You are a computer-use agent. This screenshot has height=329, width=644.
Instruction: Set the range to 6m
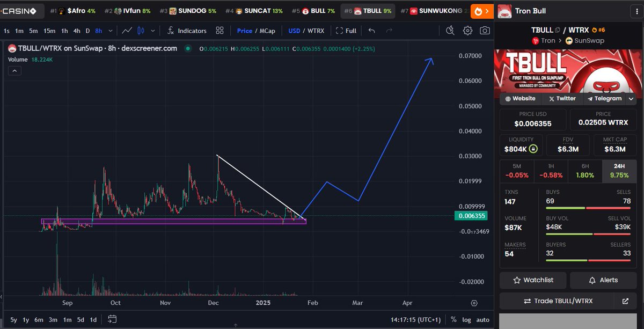tap(39, 319)
